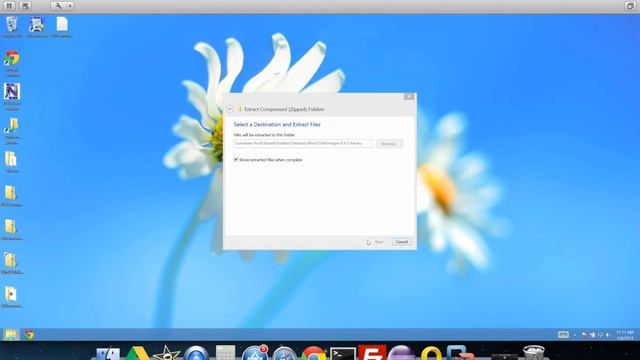Select the shortcut icon between Recycle Bin and blank document
Screen dimensions: 640x360
tap(37, 27)
